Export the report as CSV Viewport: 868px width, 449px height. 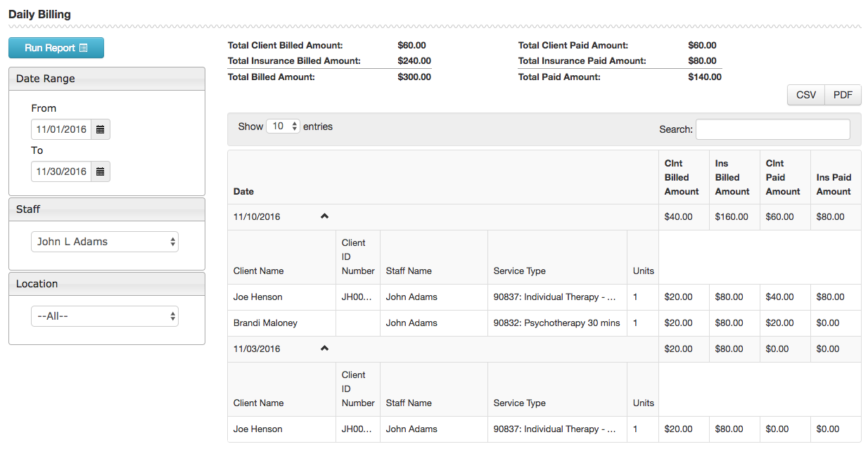click(806, 95)
